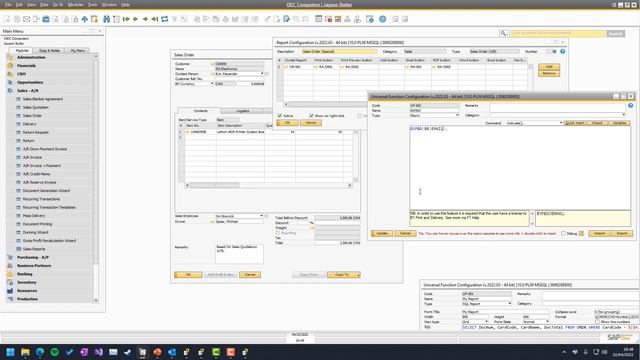
Task: Click the Inventory module icon
Action: pos(10,282)
